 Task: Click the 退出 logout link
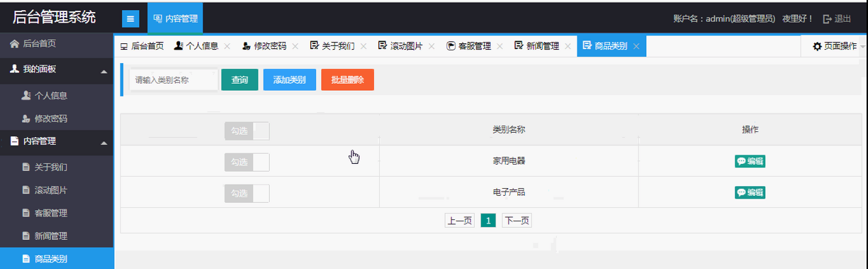(837, 19)
